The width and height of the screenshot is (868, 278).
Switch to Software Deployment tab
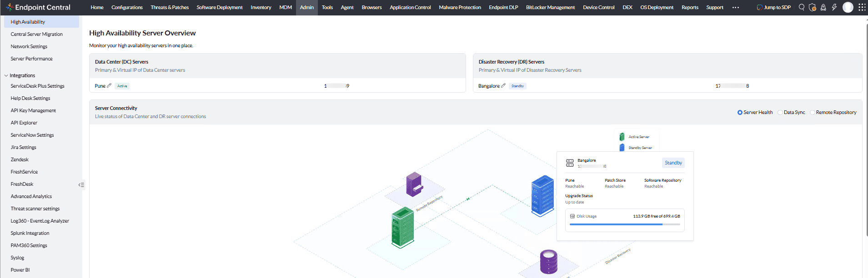pos(220,7)
